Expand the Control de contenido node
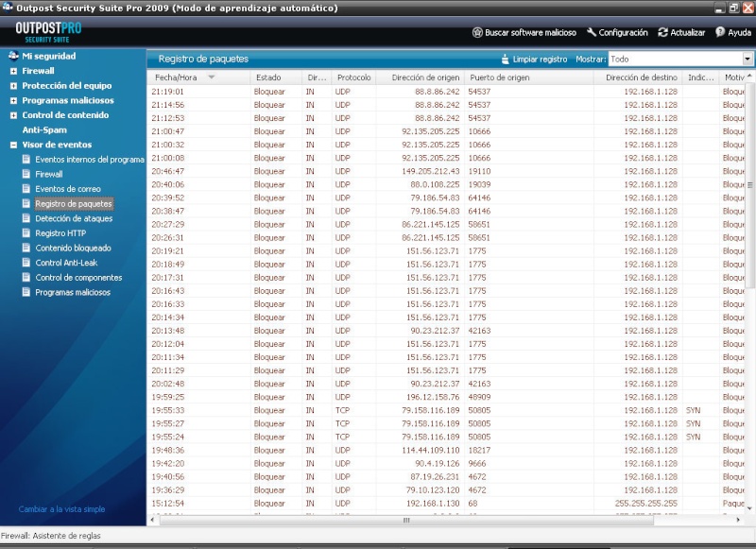Image resolution: width=756 pixels, height=549 pixels. [x=13, y=115]
